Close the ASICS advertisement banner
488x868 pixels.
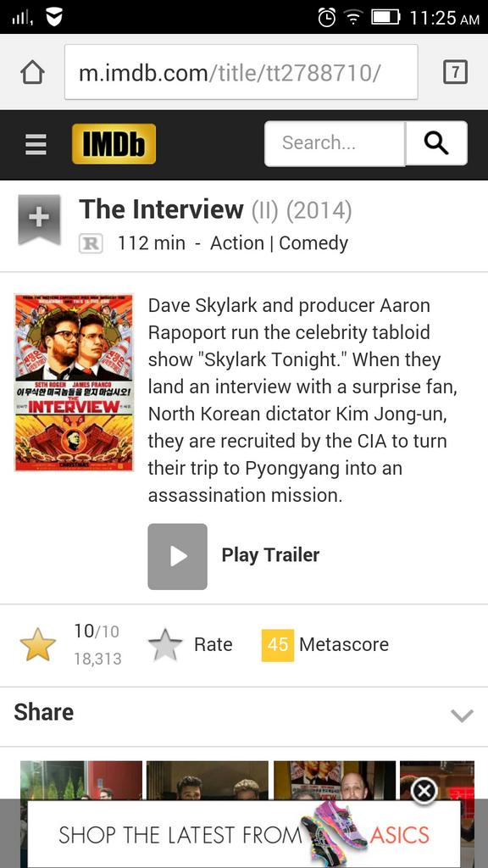(424, 793)
